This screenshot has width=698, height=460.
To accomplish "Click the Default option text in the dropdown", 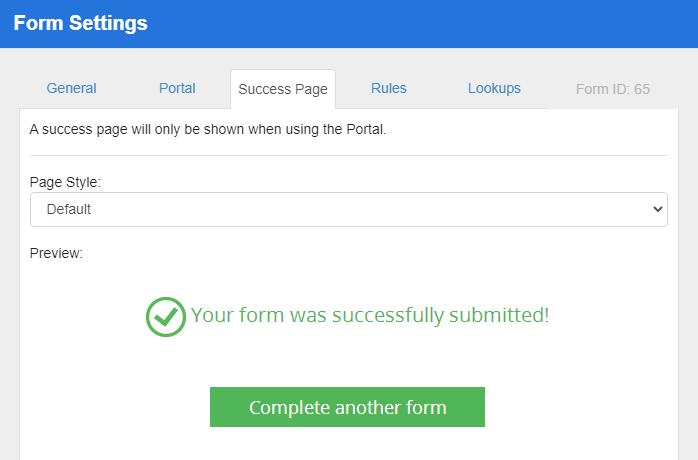I will tap(69, 209).
